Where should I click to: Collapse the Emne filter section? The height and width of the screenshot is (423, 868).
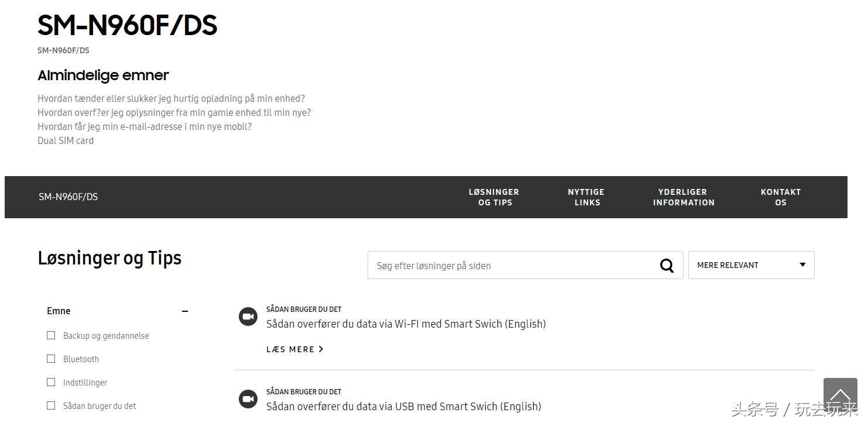pos(185,311)
